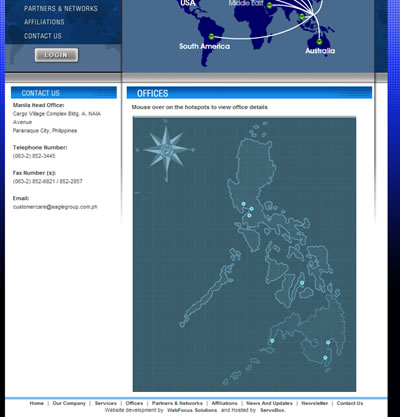Screen dimensions: 400x417
Task: Click the South America green marker
Action: (x=211, y=36)
